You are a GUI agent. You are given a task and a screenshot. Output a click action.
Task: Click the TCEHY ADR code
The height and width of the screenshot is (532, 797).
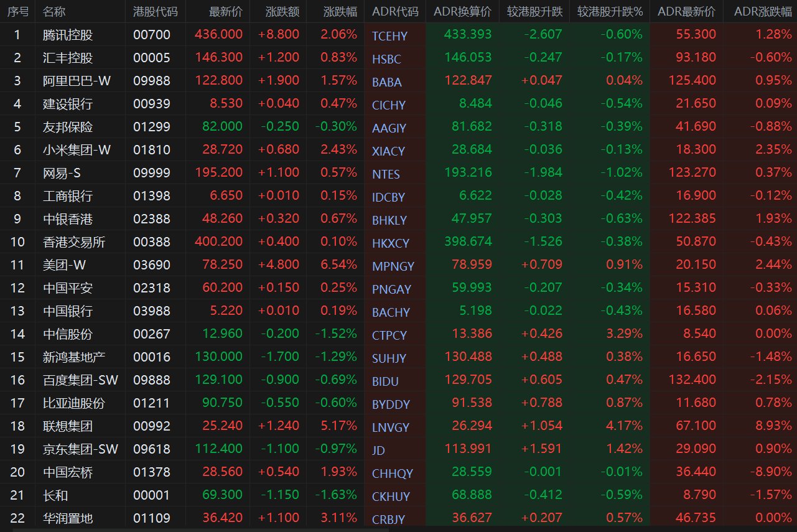[x=389, y=36]
